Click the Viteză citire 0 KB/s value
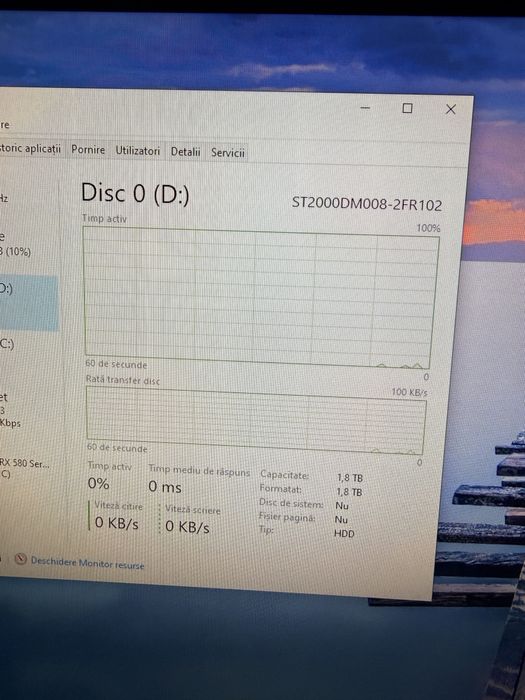This screenshot has height=700, width=525. click(x=117, y=523)
